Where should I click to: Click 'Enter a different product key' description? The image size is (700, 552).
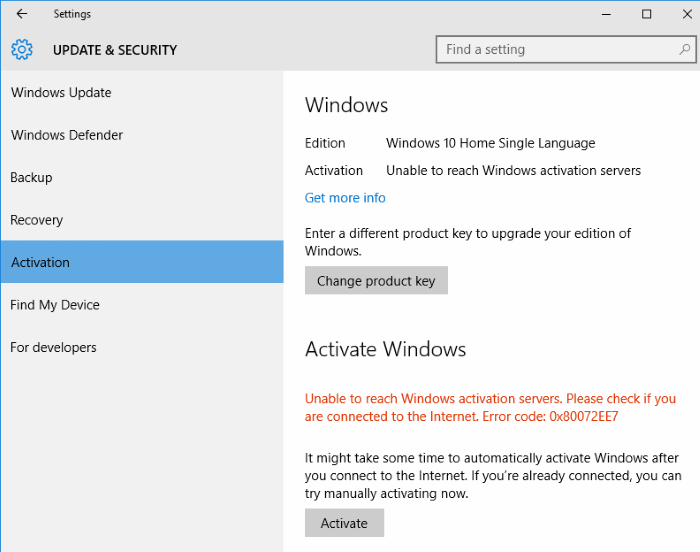coord(468,242)
